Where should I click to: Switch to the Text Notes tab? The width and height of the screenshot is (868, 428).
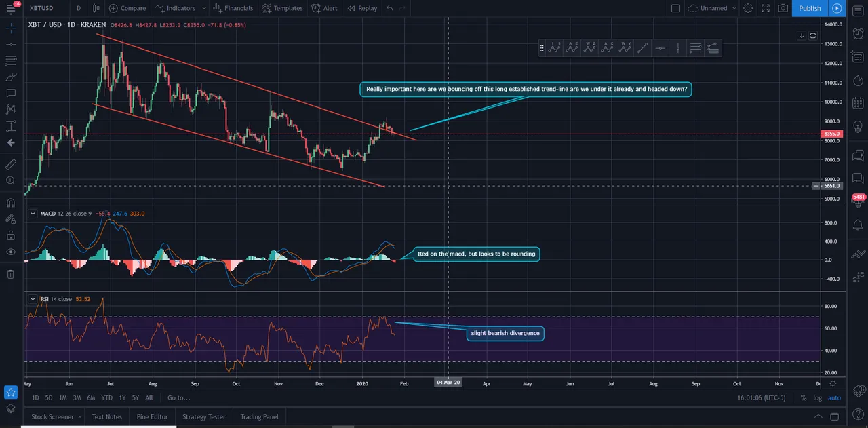[107, 416]
